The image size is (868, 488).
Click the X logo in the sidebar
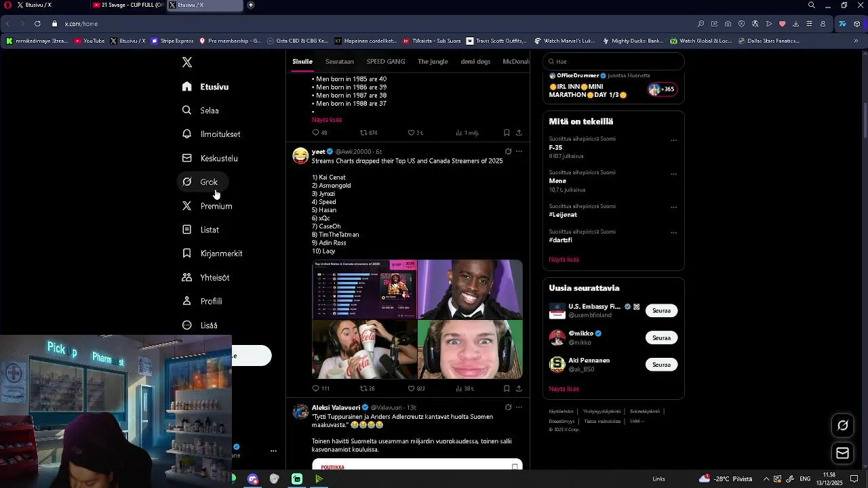coord(187,62)
